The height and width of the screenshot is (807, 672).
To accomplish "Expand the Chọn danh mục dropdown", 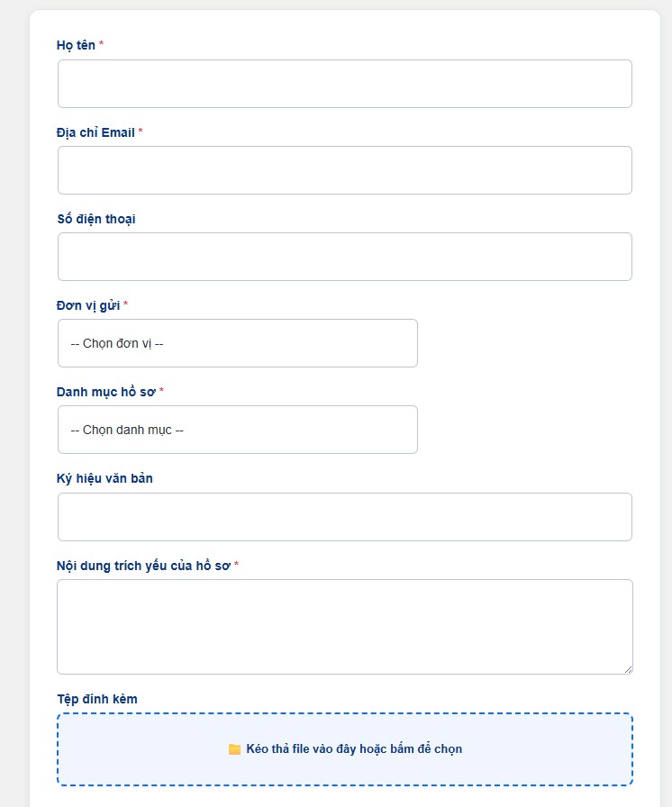I will coord(237,430).
